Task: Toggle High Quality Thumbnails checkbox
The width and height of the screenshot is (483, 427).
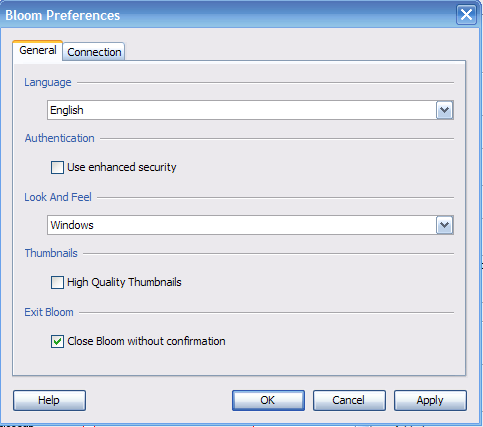Action: tap(57, 282)
